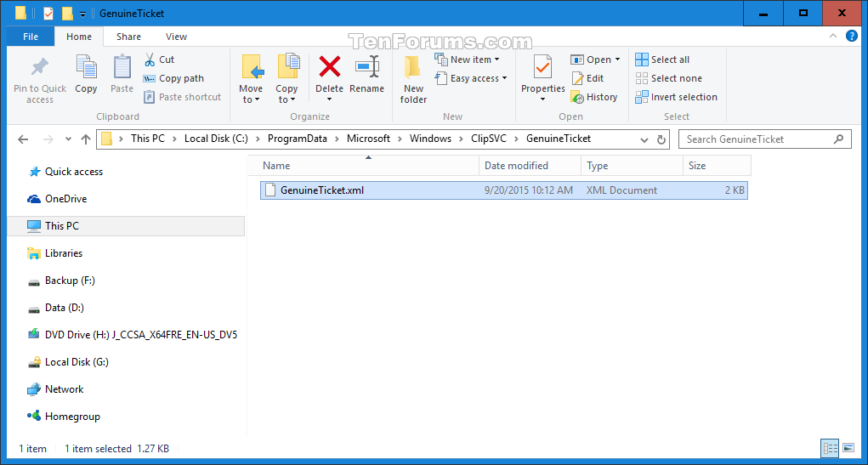Expand address bar previous locations dropdown
The height and width of the screenshot is (465, 868).
coord(644,139)
